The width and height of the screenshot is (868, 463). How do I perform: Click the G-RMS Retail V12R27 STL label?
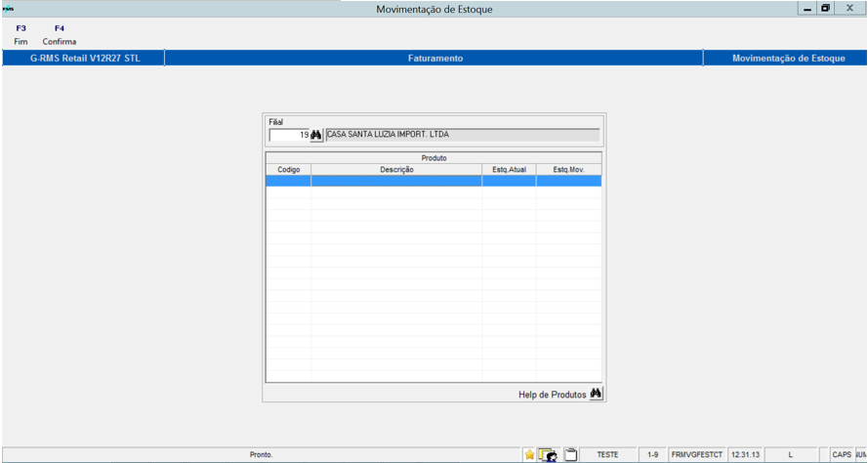point(85,59)
